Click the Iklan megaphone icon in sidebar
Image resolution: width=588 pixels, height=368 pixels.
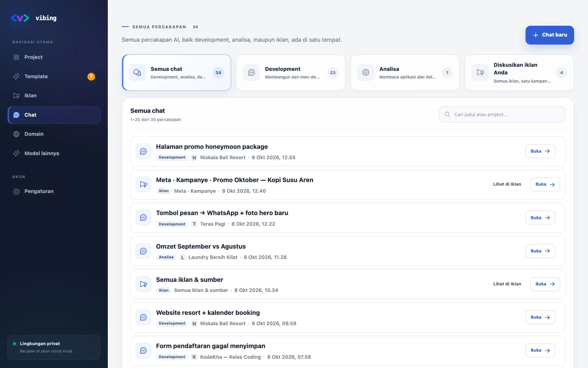tap(16, 96)
